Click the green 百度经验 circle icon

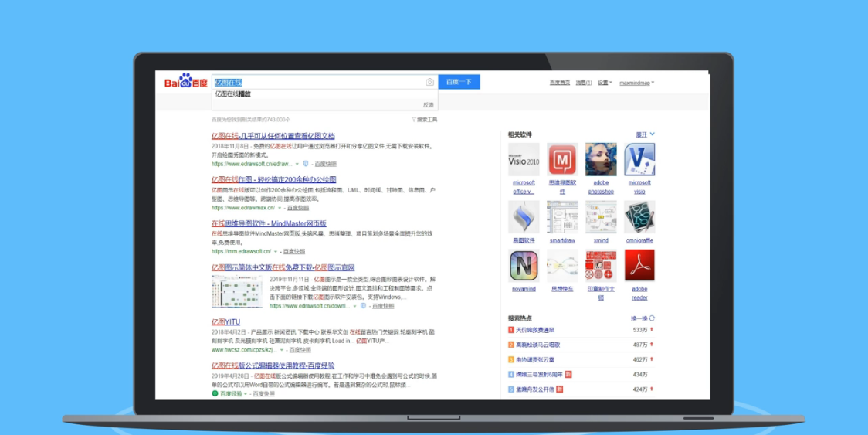pyautogui.click(x=215, y=393)
